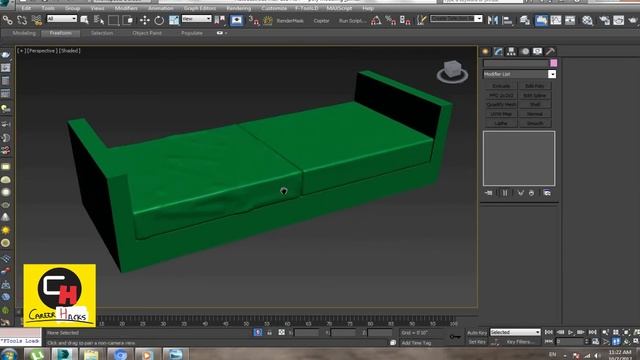Switch to the Populate ribbon tab
This screenshot has height=360, width=640.
[x=192, y=33]
